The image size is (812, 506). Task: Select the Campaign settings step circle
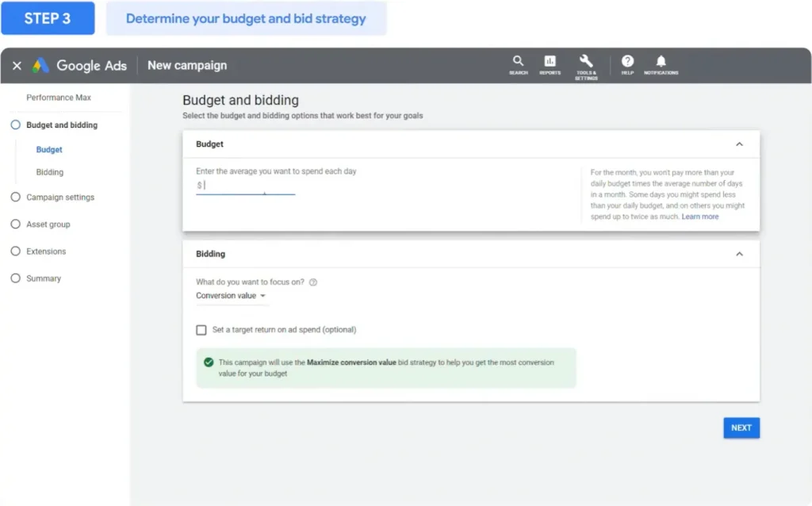[x=15, y=197]
